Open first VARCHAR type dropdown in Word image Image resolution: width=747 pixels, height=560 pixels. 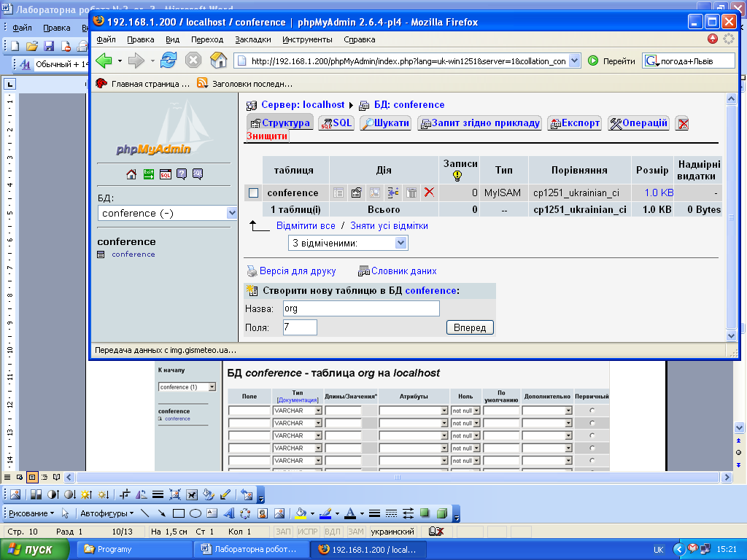[318, 411]
